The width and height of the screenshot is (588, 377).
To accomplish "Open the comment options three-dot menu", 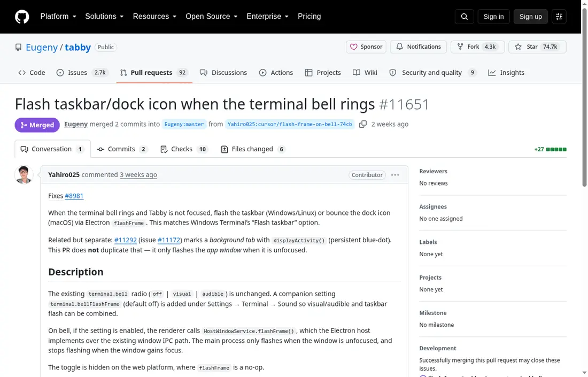I will [395, 175].
